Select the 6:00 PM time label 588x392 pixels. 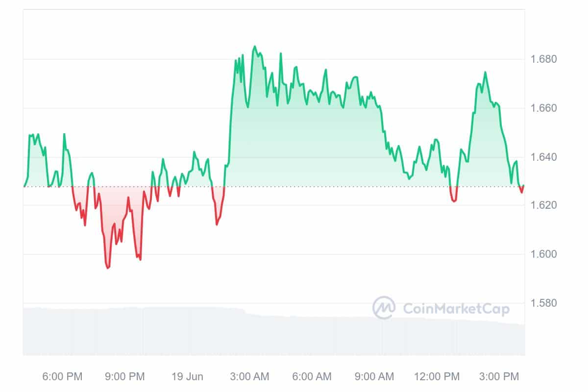coord(62,376)
